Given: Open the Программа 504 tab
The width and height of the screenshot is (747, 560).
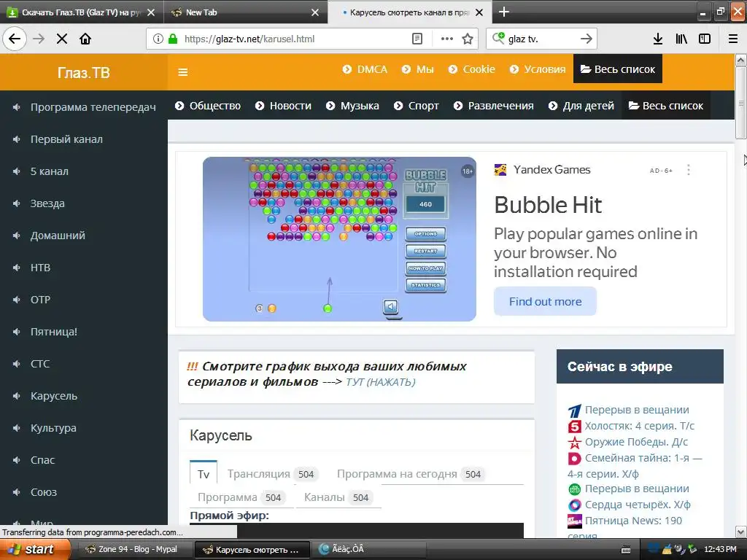Looking at the screenshot, I should pyautogui.click(x=241, y=497).
